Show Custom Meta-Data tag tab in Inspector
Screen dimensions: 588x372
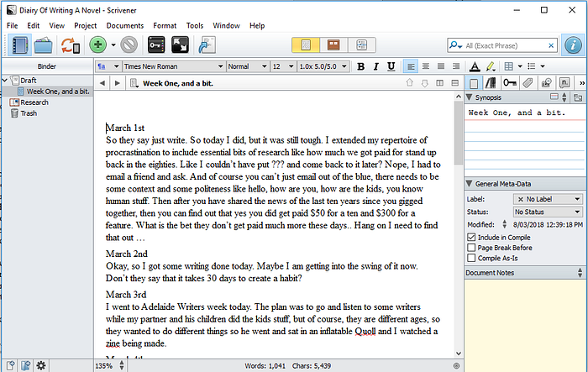528,83
